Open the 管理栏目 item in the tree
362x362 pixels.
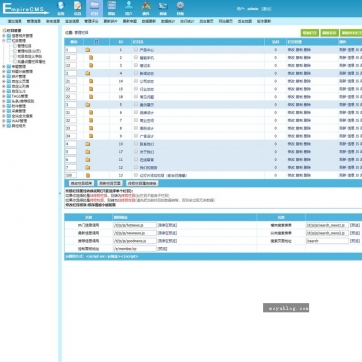25,46
